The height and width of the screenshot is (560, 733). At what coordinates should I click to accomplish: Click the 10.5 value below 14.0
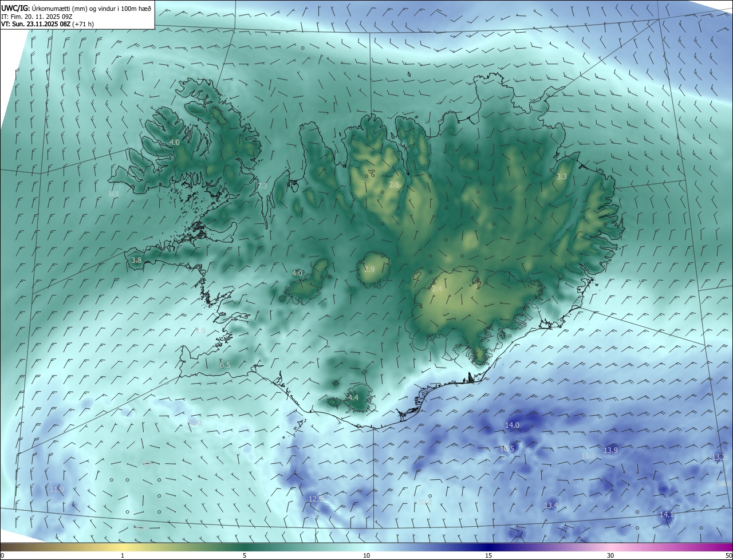[x=507, y=449]
